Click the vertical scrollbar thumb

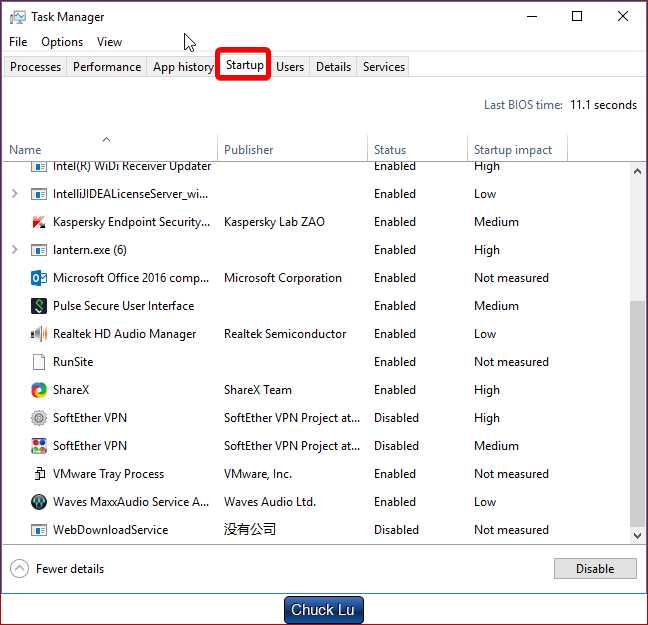click(x=637, y=414)
